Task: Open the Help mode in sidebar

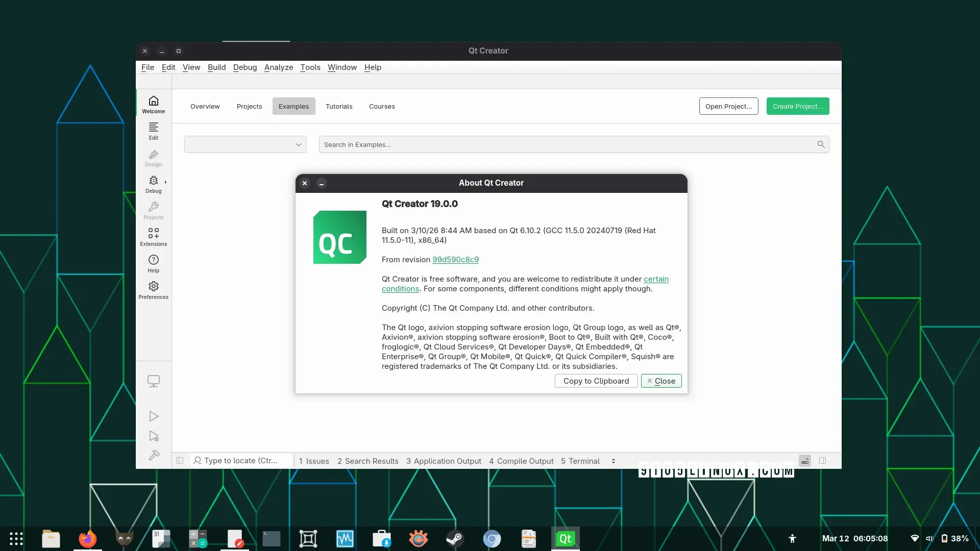Action: point(153,263)
